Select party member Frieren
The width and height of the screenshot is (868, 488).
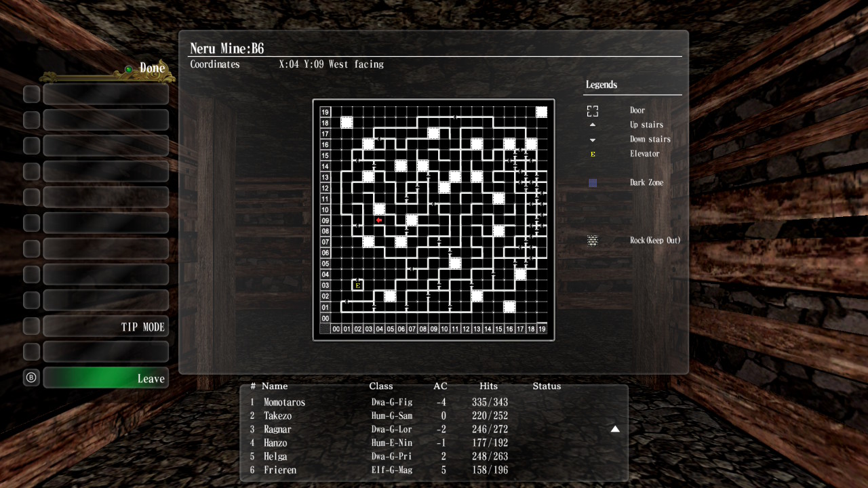[279, 470]
